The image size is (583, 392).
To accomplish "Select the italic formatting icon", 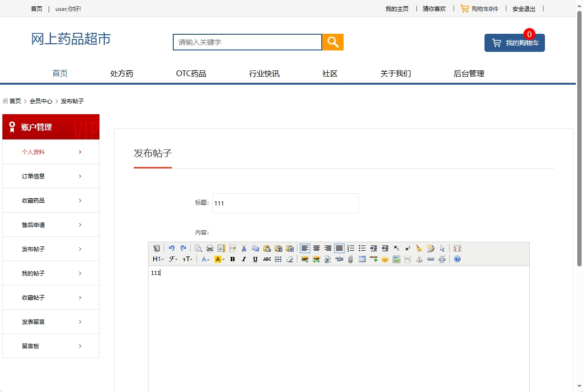I will [244, 259].
